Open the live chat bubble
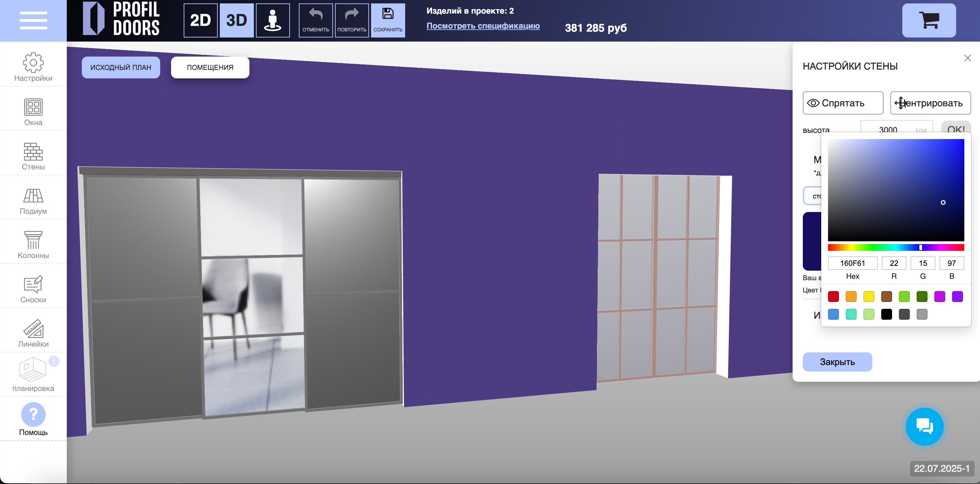The width and height of the screenshot is (980, 484). pos(924,426)
